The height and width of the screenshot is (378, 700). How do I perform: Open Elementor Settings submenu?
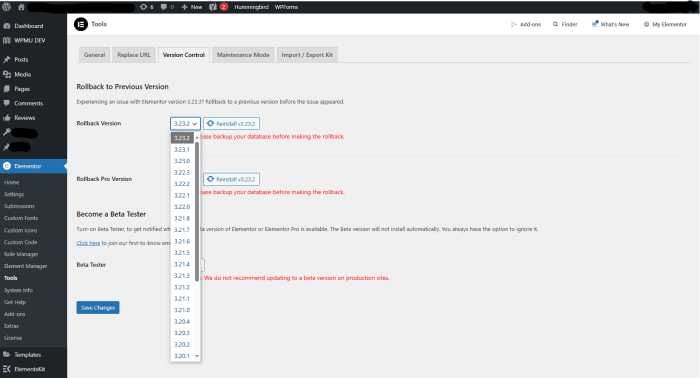point(14,195)
